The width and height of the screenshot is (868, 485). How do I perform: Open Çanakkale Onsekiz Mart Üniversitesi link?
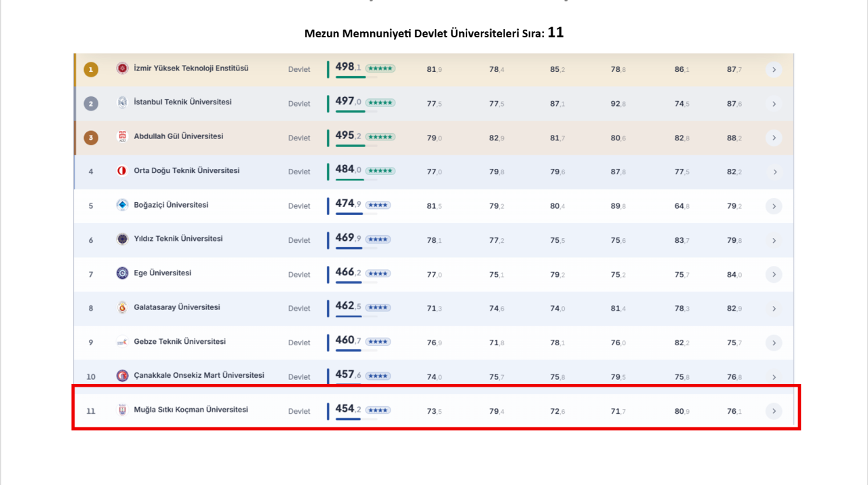click(199, 375)
